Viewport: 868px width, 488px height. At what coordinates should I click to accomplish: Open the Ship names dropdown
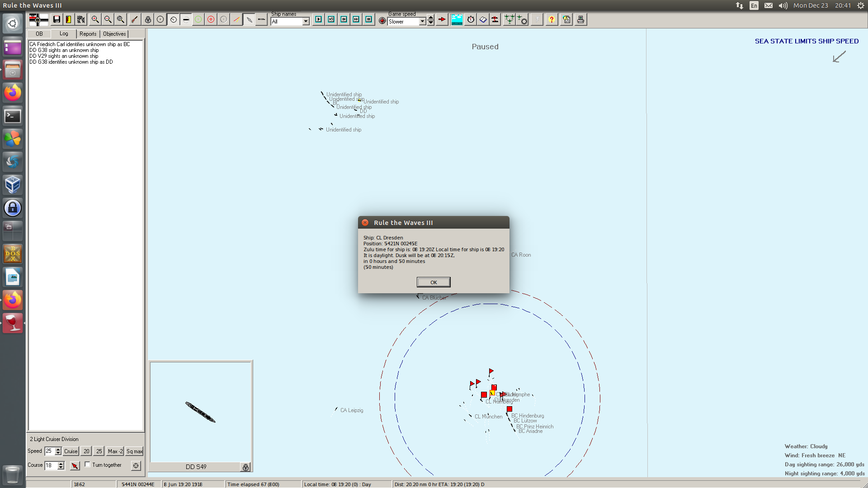(306, 22)
